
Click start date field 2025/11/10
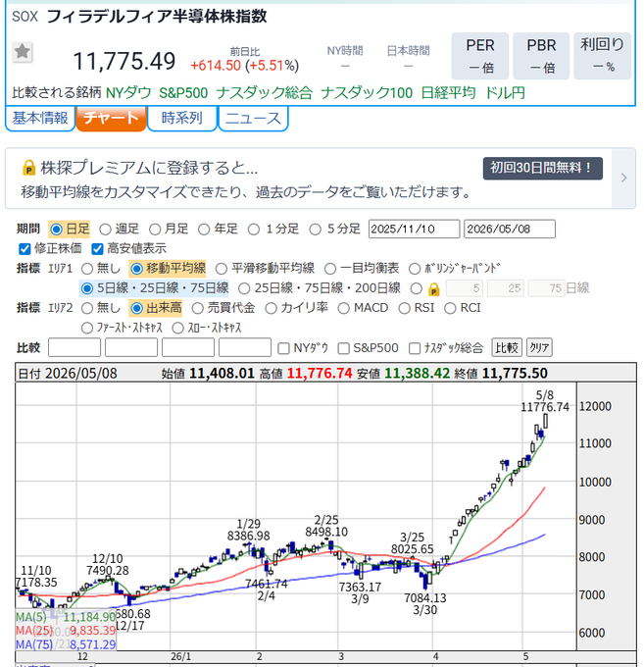click(414, 229)
